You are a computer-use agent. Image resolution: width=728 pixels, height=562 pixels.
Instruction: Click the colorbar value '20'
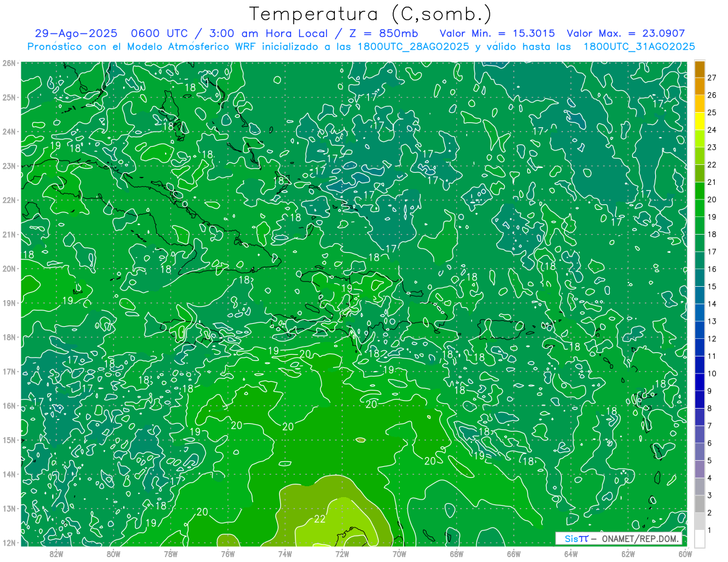[712, 199]
